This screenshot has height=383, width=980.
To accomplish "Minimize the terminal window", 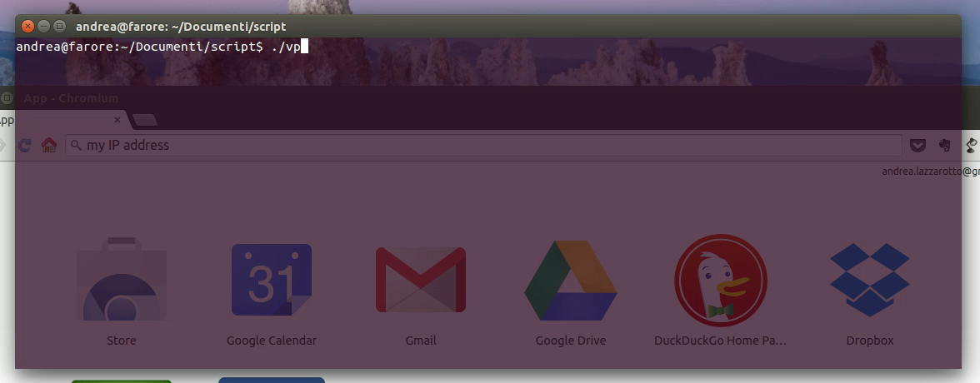I will [43, 27].
